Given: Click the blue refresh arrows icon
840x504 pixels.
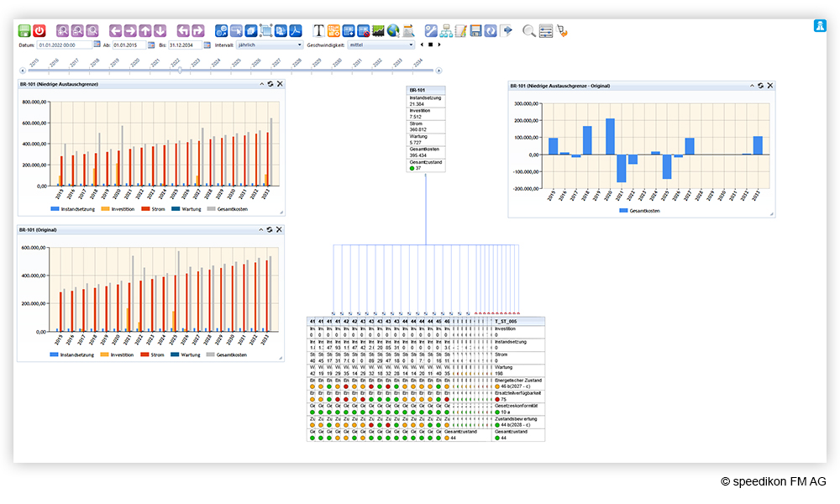Looking at the screenshot, I should click(491, 31).
